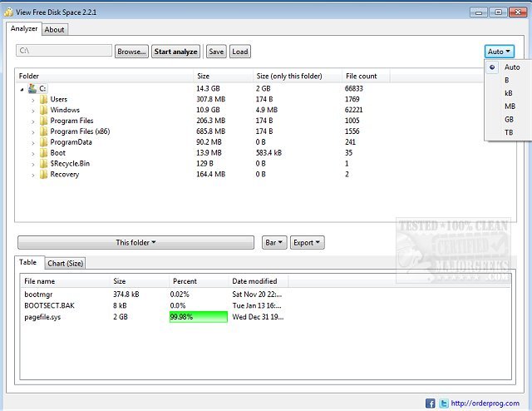Sort by the File name column header
532x411 pixels.
coord(65,281)
